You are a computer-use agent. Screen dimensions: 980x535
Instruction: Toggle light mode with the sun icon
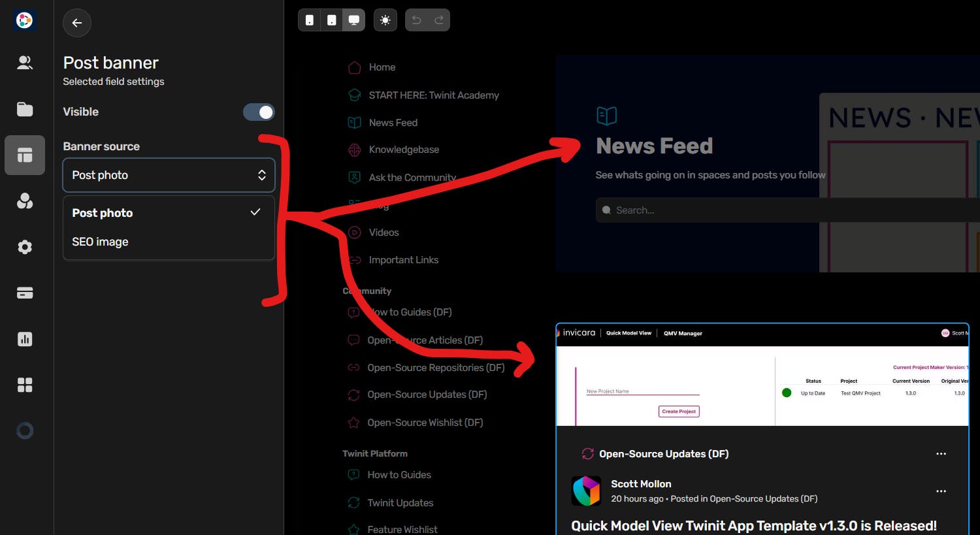(385, 20)
